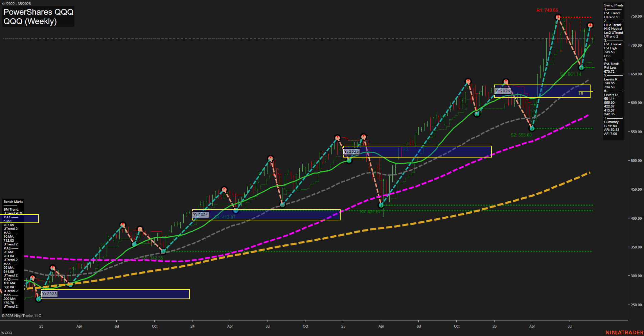Click the Swing Pivots panel heading

pyautogui.click(x=614, y=5)
